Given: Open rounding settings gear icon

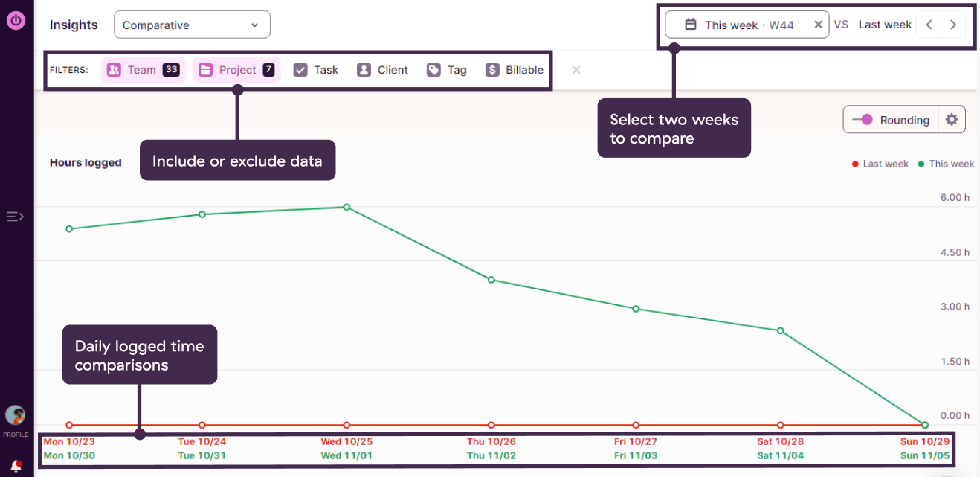Looking at the screenshot, I should click(952, 120).
